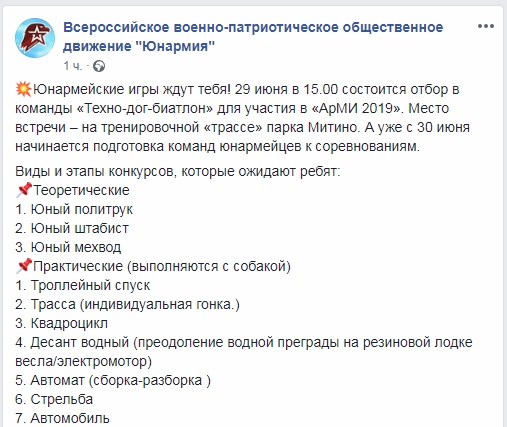Open the post's 1 ч. timestamp link

click(x=73, y=66)
